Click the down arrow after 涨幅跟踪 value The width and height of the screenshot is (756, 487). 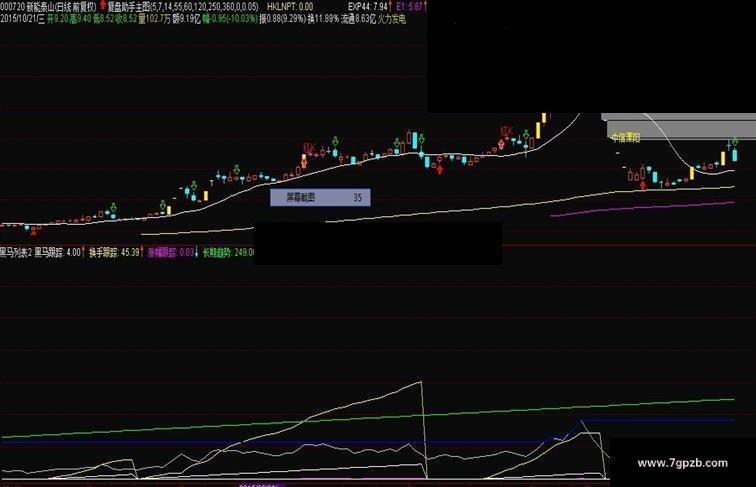click(197, 252)
